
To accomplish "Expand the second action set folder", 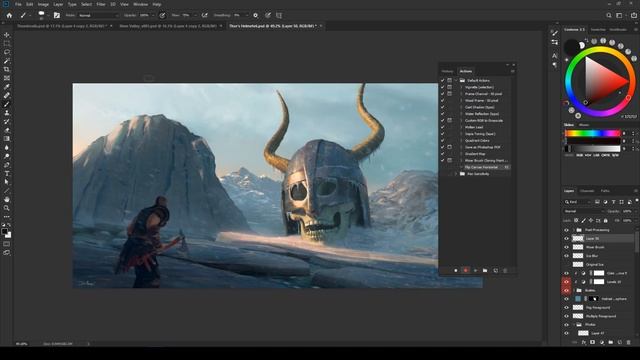I will click(x=456, y=174).
